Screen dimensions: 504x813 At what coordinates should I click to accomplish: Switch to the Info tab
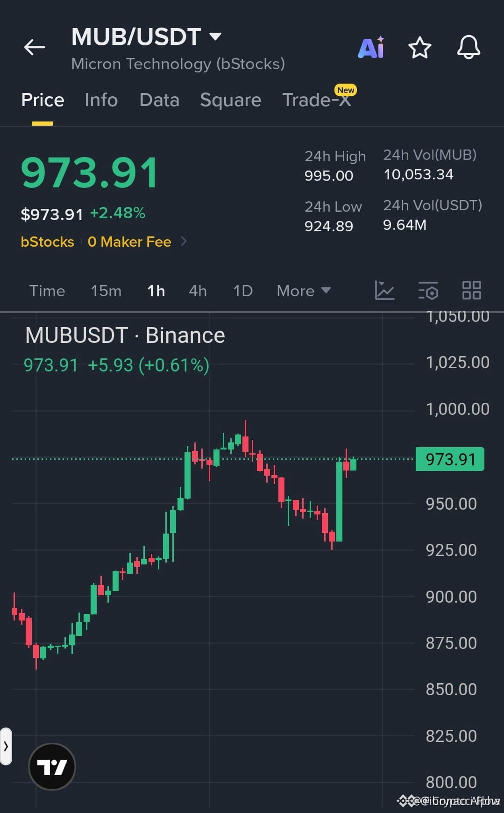click(101, 100)
